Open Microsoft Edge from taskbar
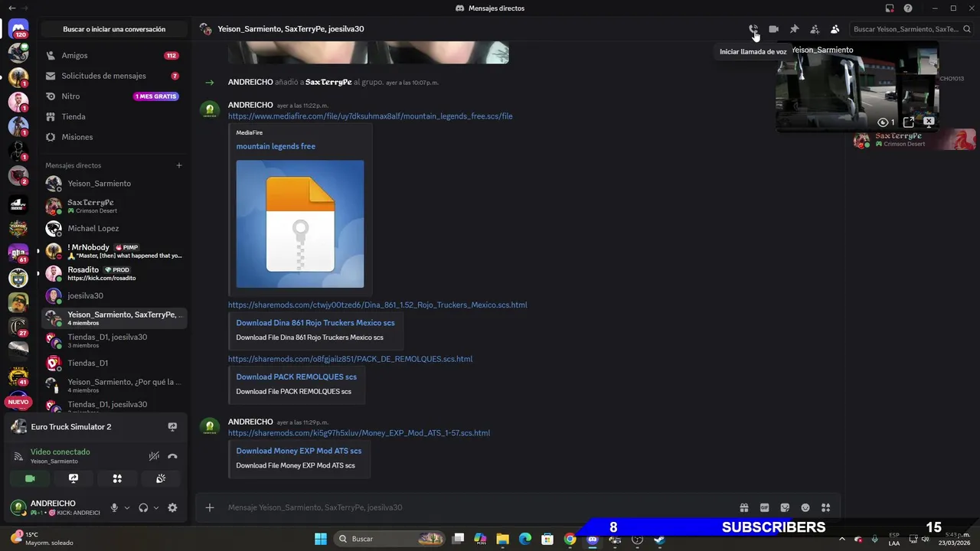This screenshot has height=551, width=980. click(525, 539)
